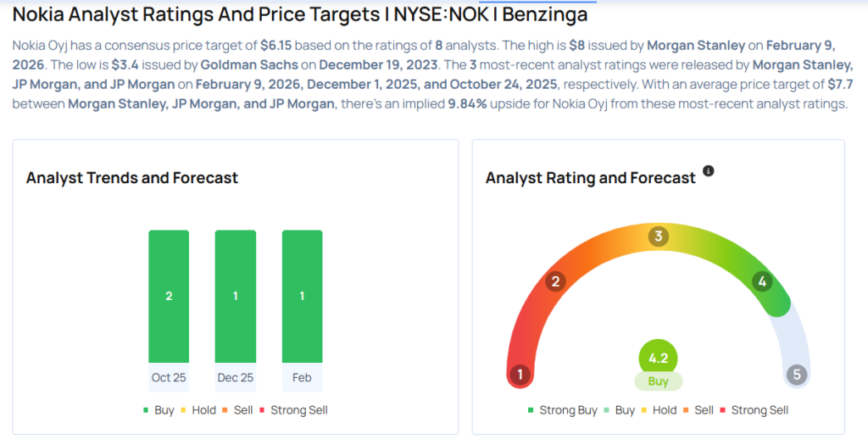This screenshot has width=868, height=445.
Task: Toggle the Hold legend in trends chart
Action: tap(198, 410)
